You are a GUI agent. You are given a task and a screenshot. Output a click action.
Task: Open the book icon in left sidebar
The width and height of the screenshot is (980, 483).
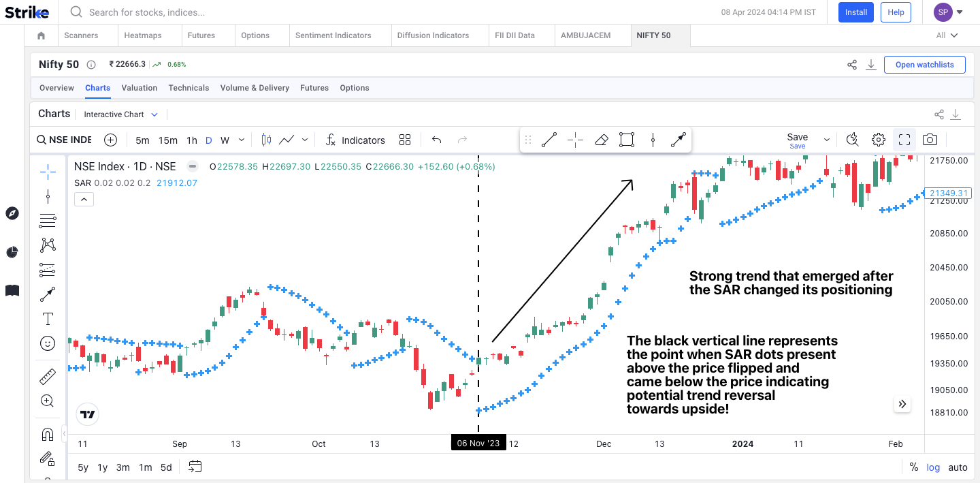[x=12, y=291]
